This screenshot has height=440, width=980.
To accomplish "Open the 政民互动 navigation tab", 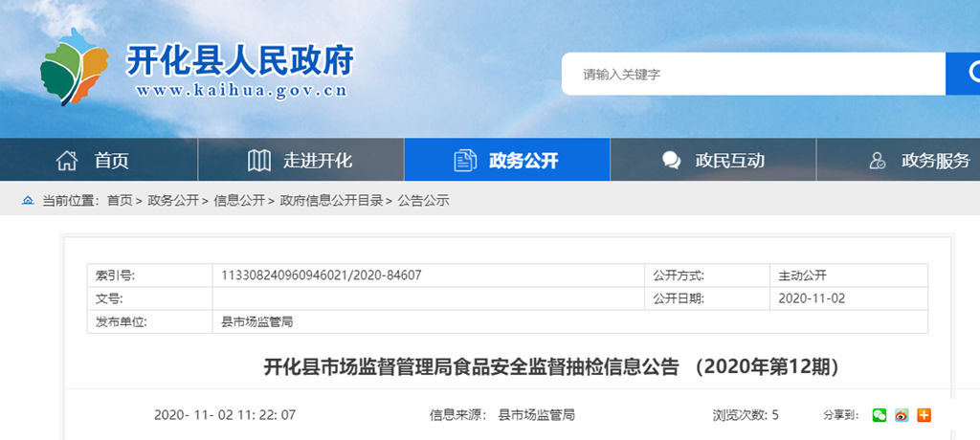I will (x=713, y=160).
